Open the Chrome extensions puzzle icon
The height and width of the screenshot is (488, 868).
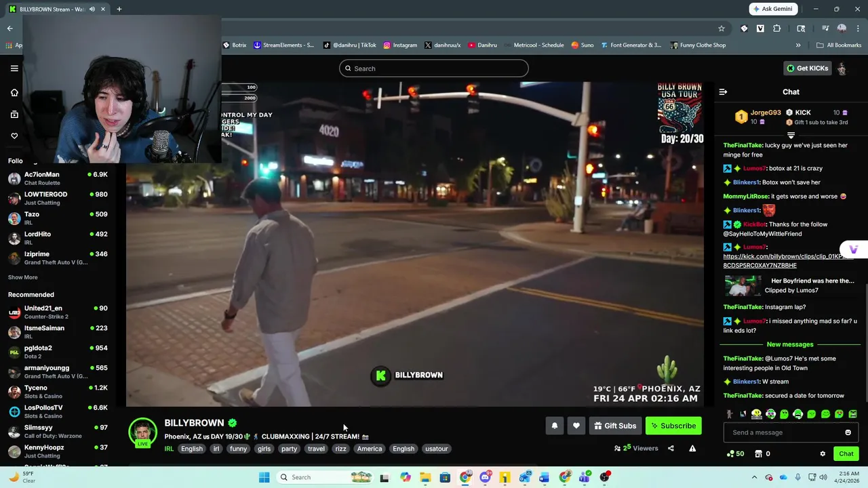[777, 28]
